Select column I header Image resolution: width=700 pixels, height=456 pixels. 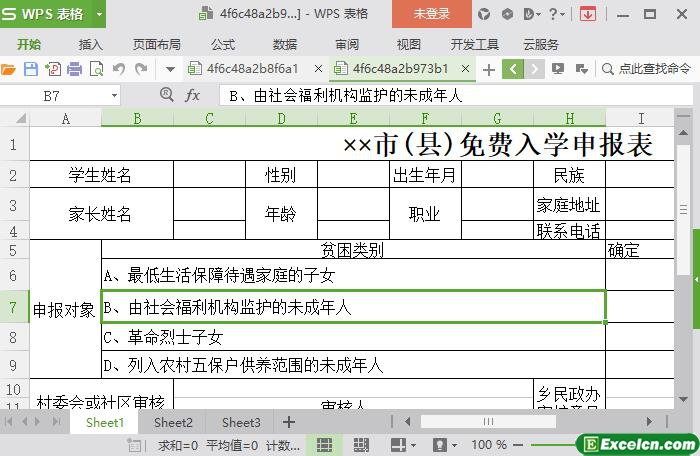click(640, 118)
